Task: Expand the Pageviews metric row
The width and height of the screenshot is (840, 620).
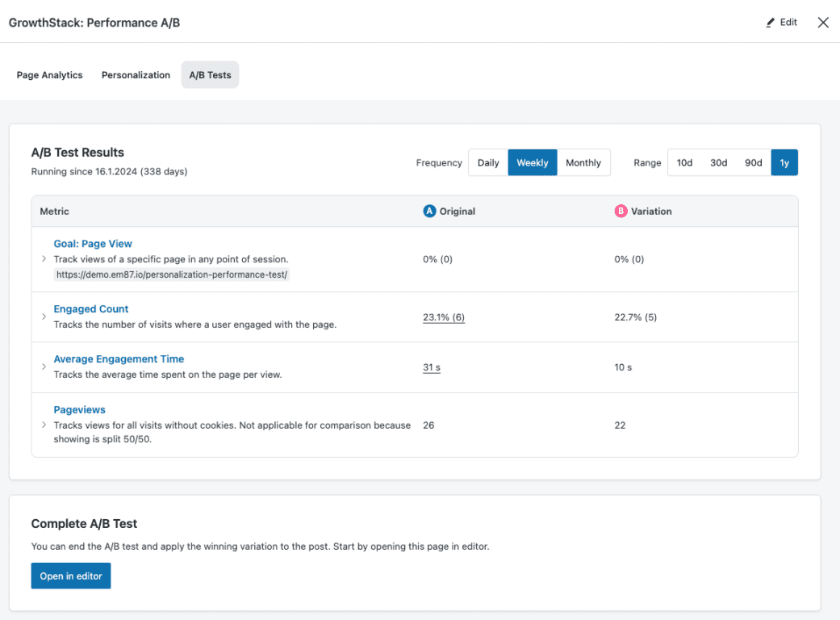Action: tap(44, 425)
